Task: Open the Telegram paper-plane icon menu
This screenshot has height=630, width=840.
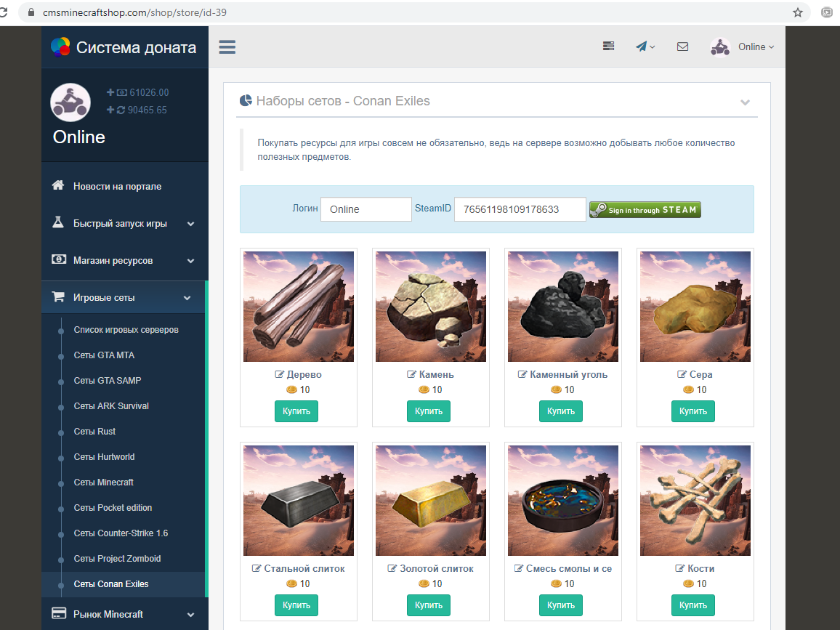Action: (x=644, y=47)
